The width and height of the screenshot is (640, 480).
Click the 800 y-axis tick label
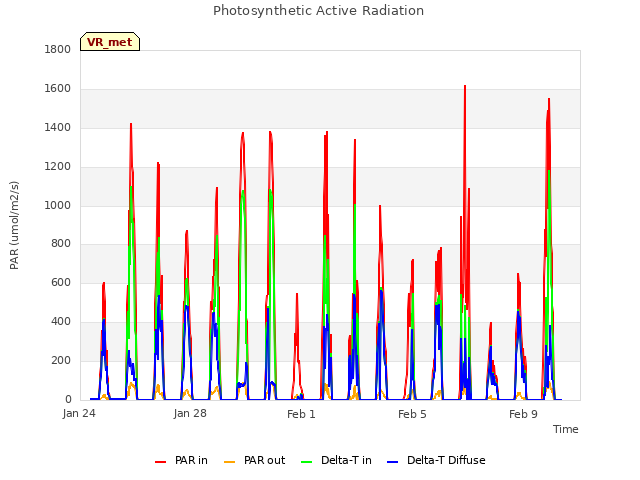(x=61, y=244)
